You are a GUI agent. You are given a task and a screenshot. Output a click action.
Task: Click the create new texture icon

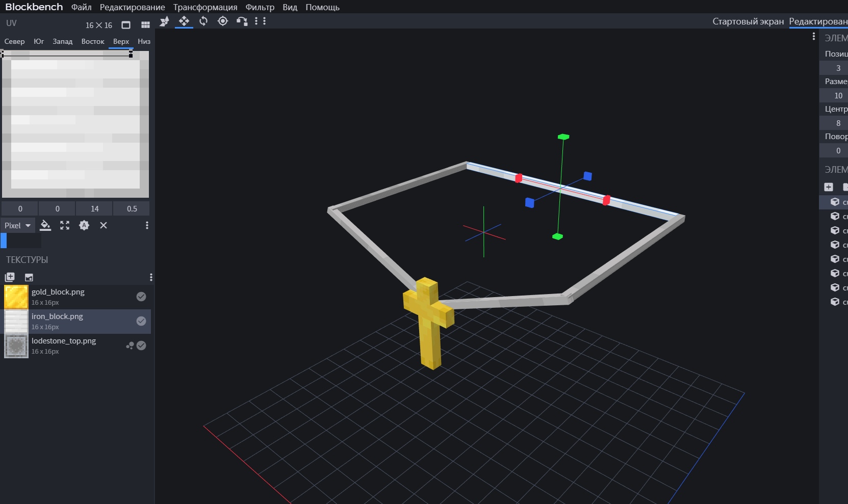coord(29,277)
